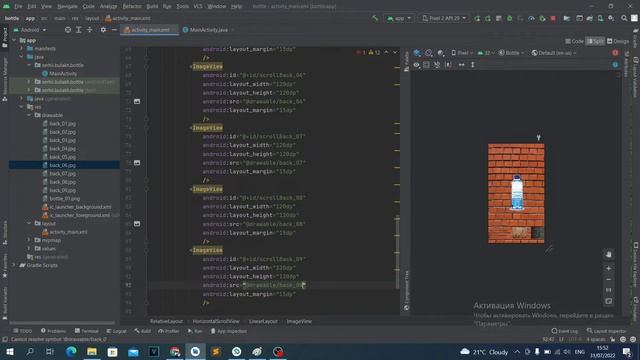
Task: Open Mail app from taskbar
Action: 133,351
